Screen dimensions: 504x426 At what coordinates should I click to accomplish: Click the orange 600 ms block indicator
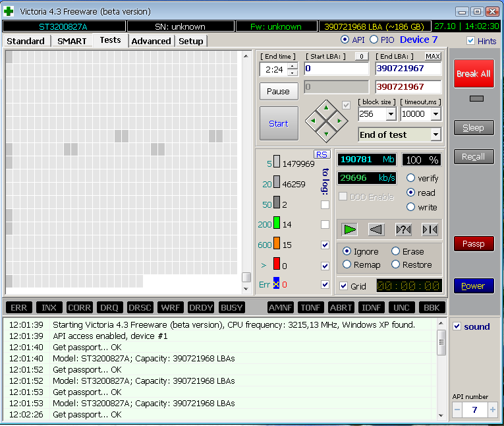277,243
